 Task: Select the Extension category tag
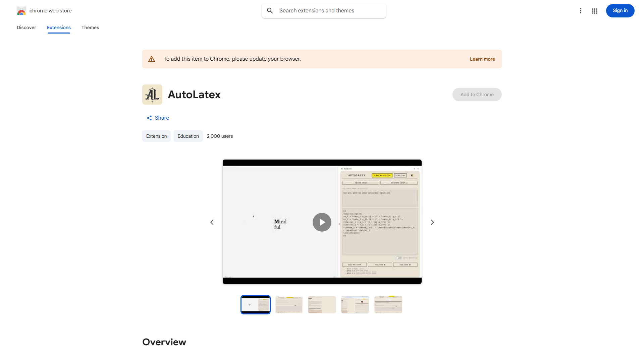(x=156, y=136)
